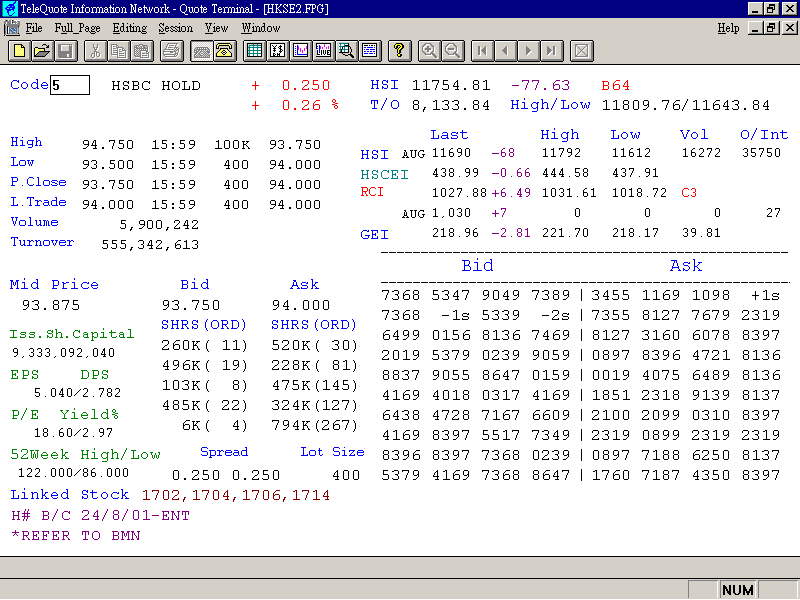Click the volume figure 5,900,242

159,225
